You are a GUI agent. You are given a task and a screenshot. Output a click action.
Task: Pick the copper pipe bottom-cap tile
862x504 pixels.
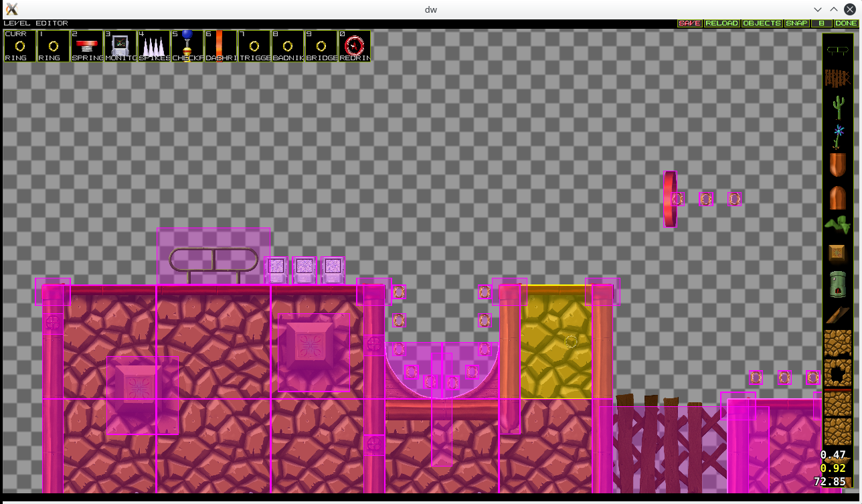pos(837,165)
